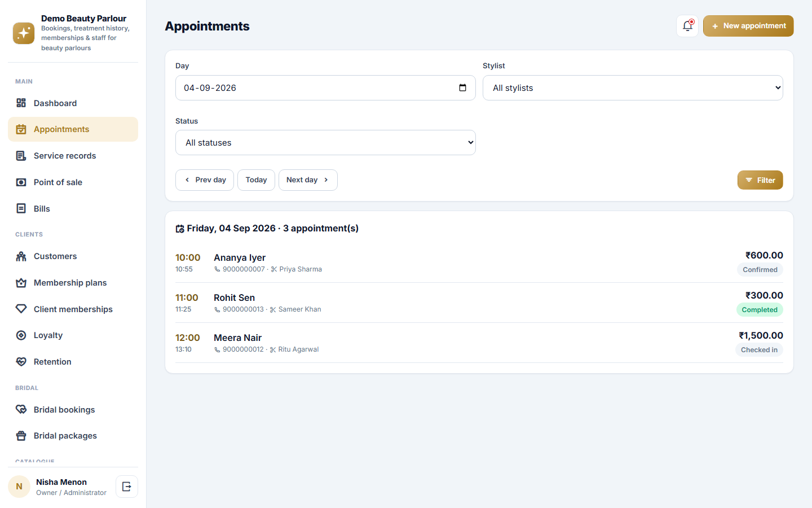Image resolution: width=812 pixels, height=508 pixels.
Task: Create a New appointment
Action: (748, 26)
